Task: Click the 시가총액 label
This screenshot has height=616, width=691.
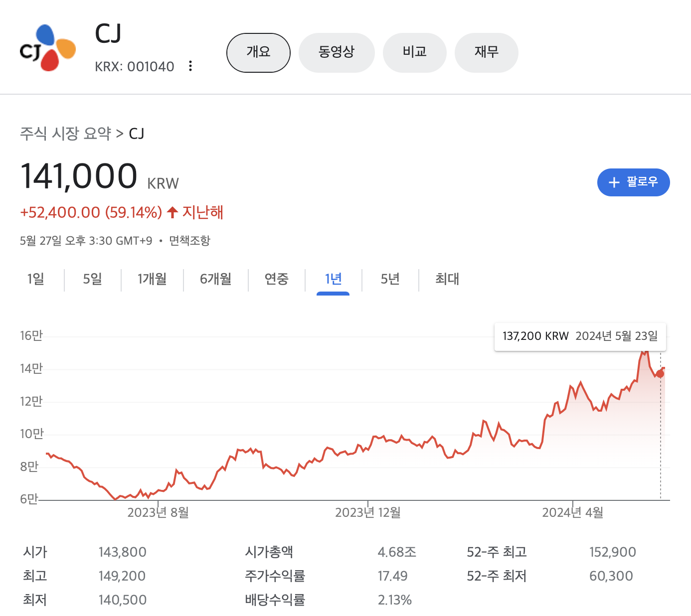Action: (x=269, y=552)
